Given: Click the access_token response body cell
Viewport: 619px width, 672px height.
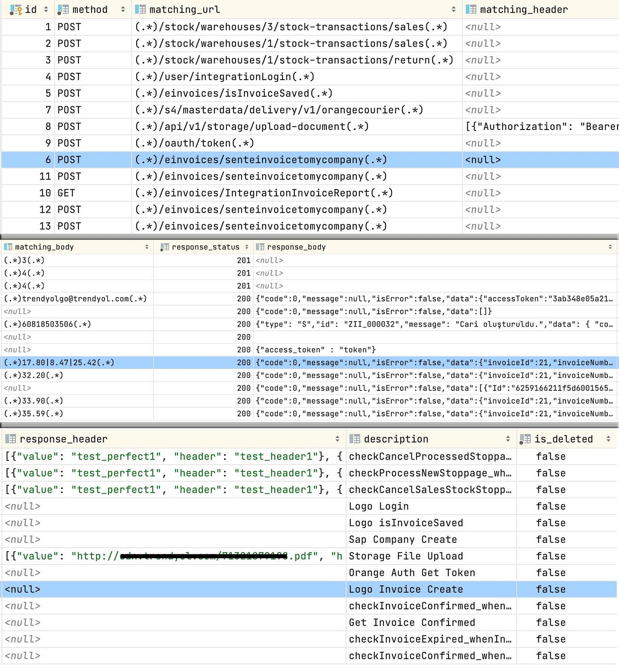Looking at the screenshot, I should coord(435,350).
